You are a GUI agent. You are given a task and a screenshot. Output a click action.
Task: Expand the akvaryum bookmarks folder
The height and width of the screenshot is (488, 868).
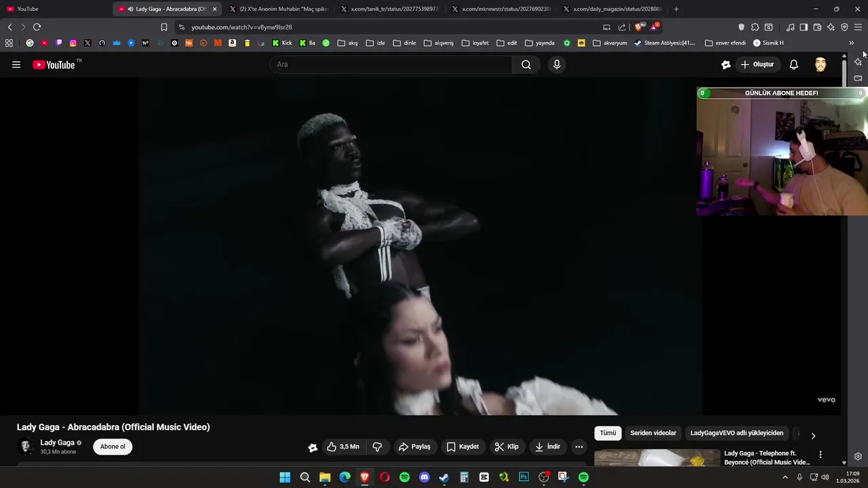coord(610,43)
